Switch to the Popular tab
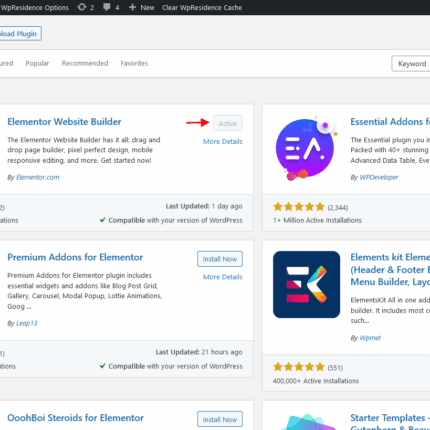 pyautogui.click(x=37, y=63)
